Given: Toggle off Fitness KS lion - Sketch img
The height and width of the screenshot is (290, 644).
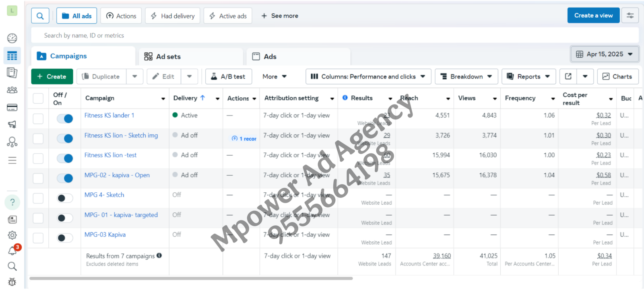Looking at the screenshot, I should [x=65, y=138].
